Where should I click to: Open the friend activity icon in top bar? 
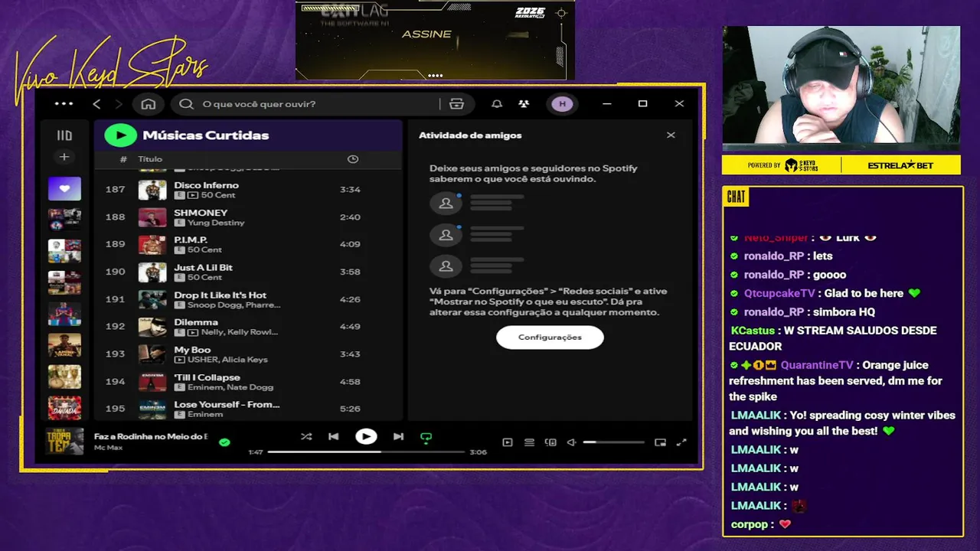[x=524, y=104]
